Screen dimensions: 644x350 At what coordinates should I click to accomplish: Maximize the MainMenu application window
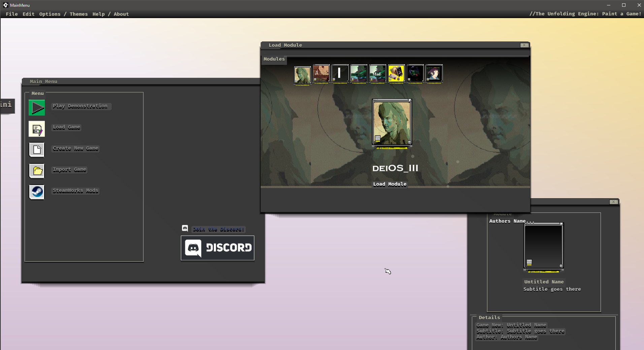tap(624, 5)
